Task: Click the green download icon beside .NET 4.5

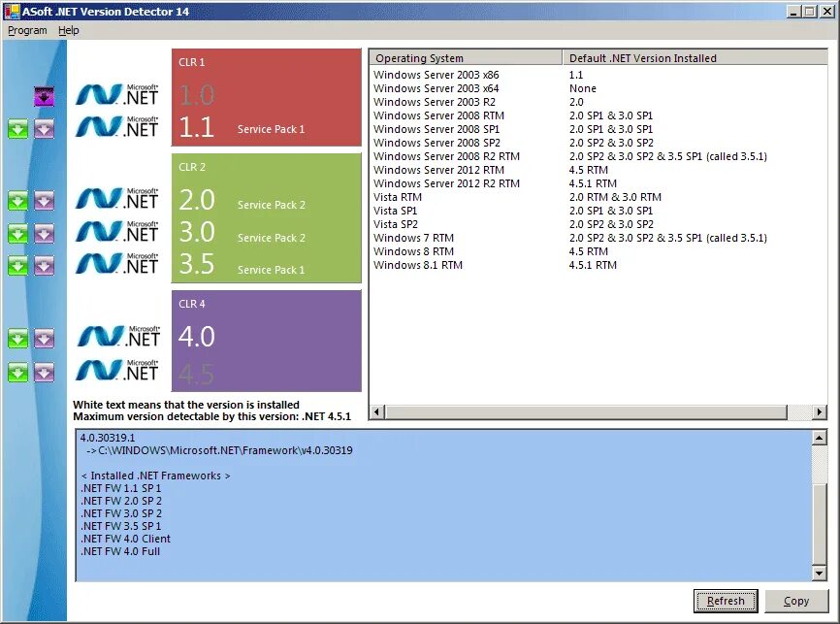Action: click(x=17, y=372)
